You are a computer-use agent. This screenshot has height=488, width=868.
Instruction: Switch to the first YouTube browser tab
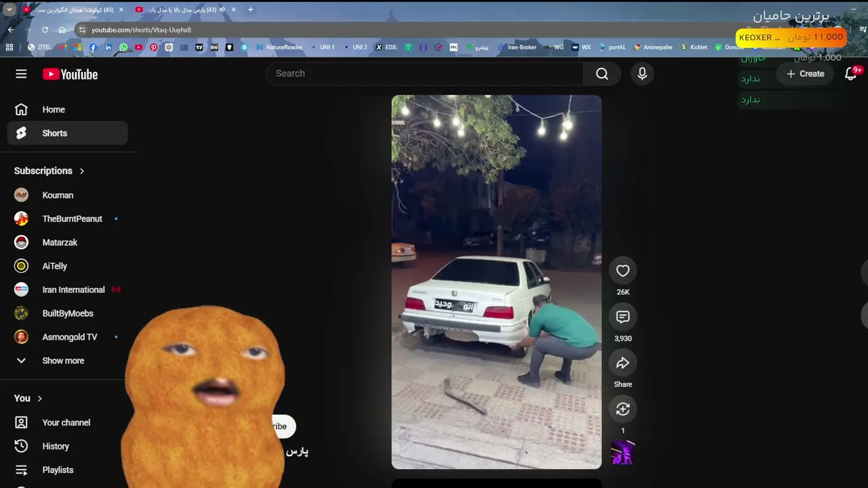(x=73, y=9)
